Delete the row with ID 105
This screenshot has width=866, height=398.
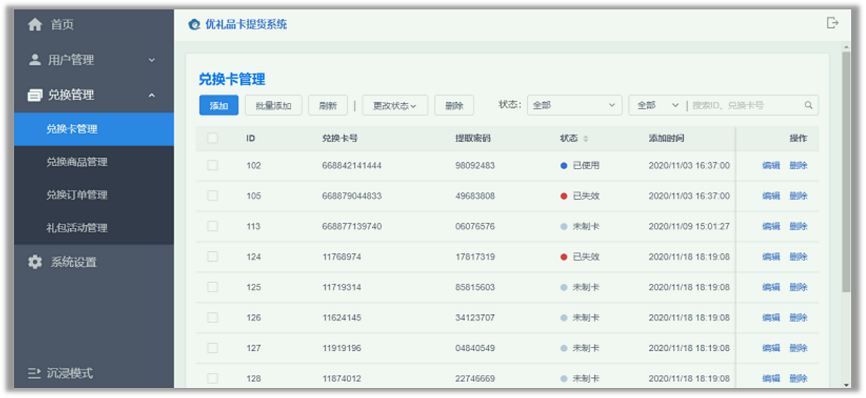pyautogui.click(x=798, y=196)
